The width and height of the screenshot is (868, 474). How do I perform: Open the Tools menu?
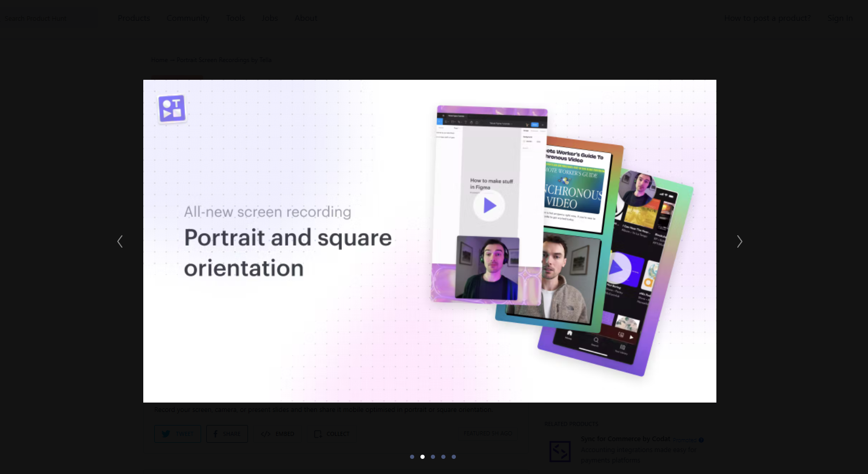point(235,18)
